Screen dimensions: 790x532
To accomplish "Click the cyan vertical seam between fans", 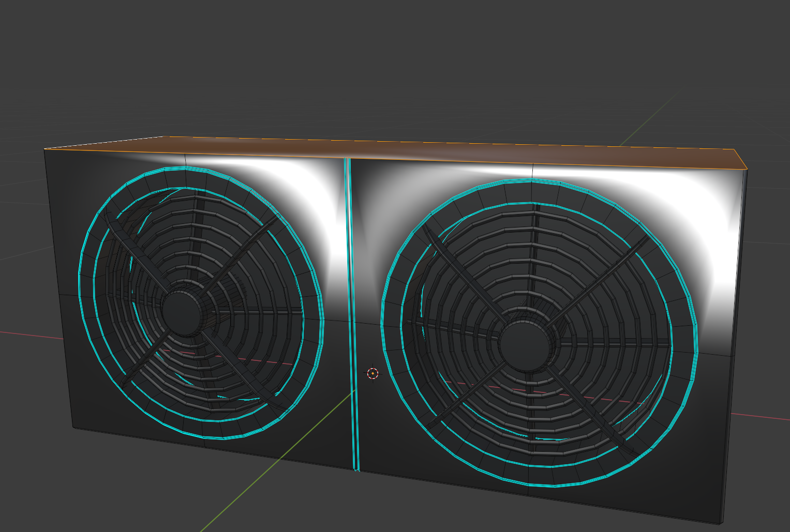I will coord(351,314).
